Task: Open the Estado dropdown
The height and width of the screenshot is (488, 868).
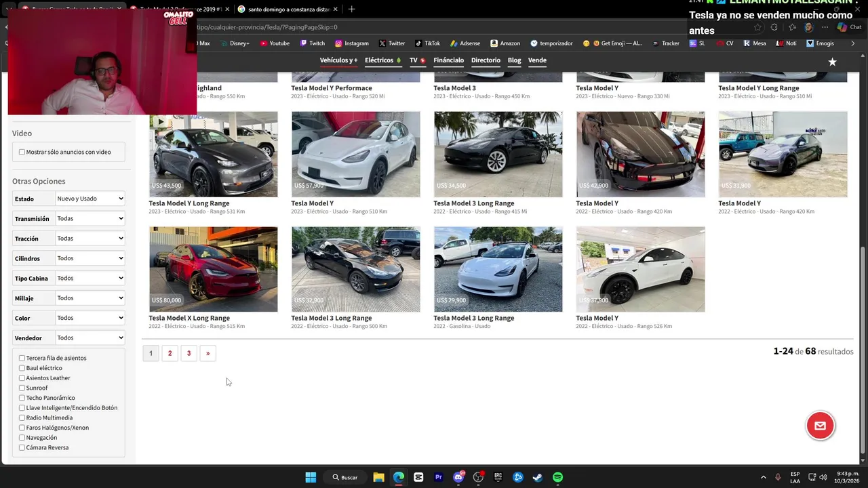Action: click(x=90, y=199)
